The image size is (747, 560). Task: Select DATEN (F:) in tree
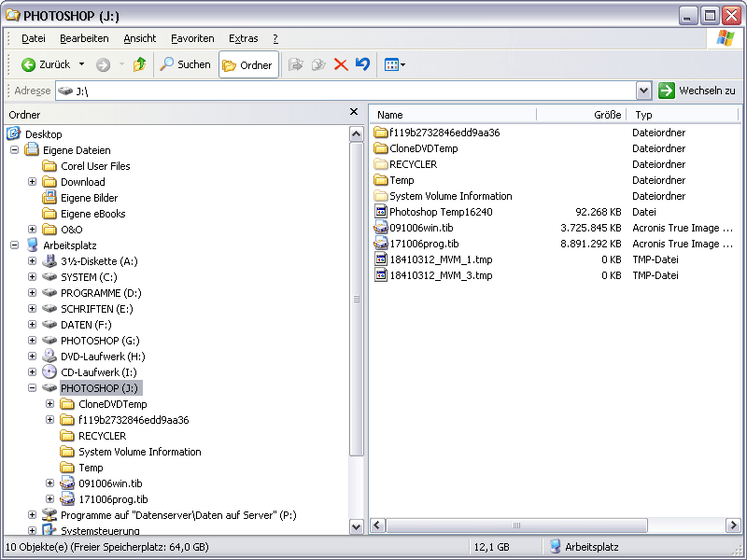pyautogui.click(x=86, y=325)
